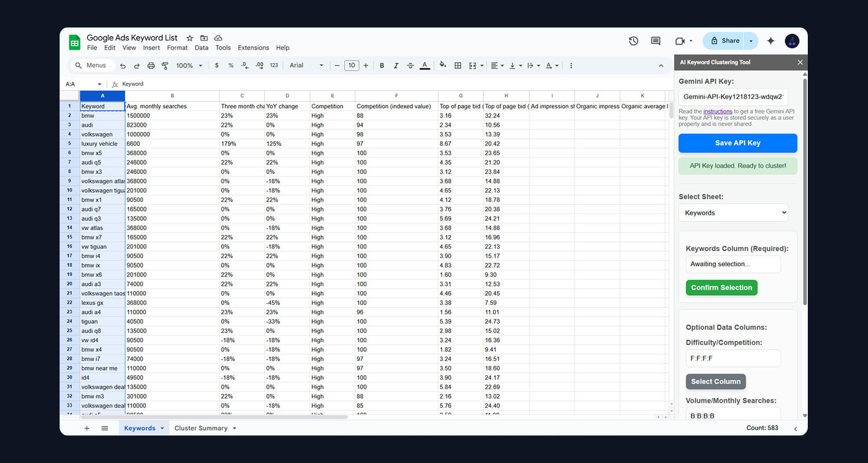Image resolution: width=868 pixels, height=463 pixels.
Task: Select column B header
Action: 172,96
